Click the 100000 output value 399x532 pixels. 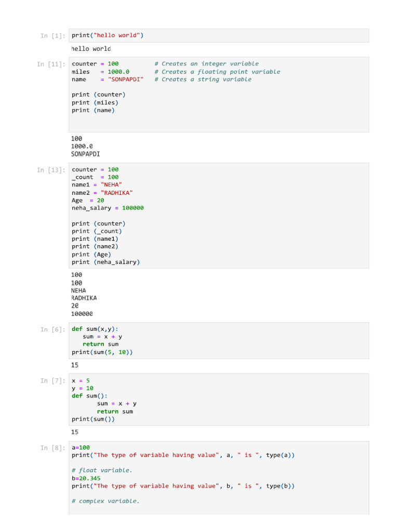coord(82,314)
